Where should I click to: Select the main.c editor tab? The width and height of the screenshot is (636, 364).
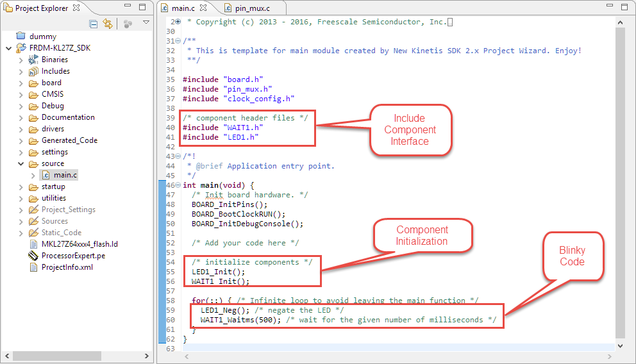tap(184, 8)
